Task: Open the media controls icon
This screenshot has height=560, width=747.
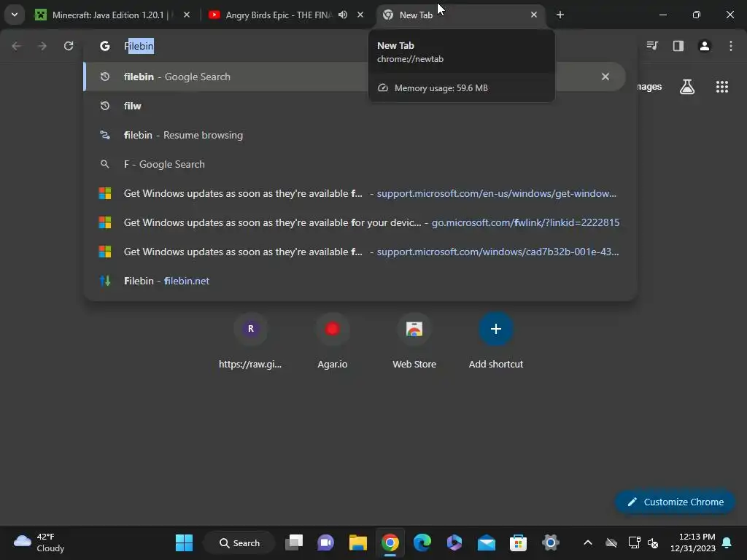Action: point(652,46)
